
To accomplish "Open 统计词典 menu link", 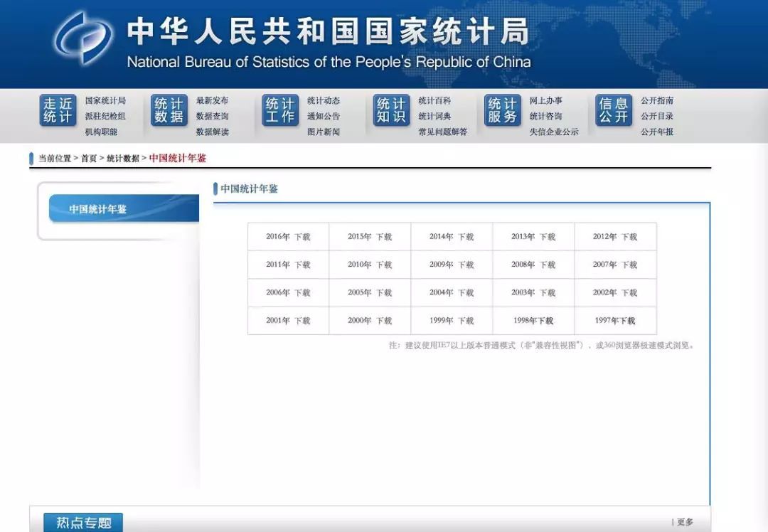I will pos(434,116).
